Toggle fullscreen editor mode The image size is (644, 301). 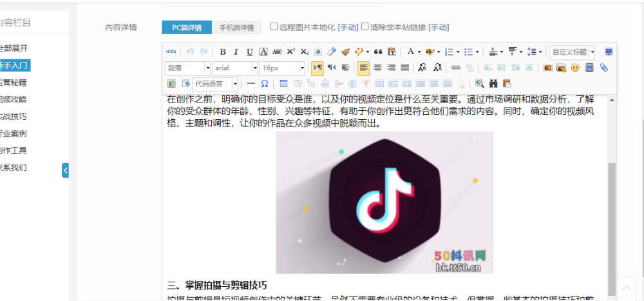click(609, 52)
